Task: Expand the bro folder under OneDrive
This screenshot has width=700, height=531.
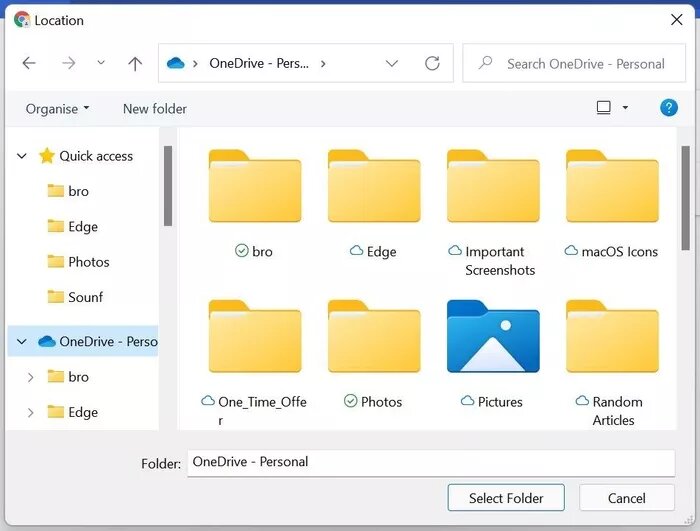Action: coord(30,377)
